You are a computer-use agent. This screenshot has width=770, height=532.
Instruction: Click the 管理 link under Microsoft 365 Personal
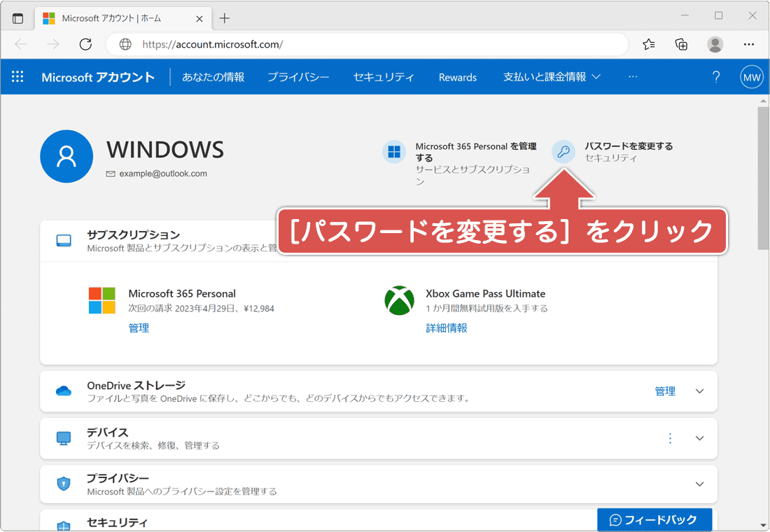(139, 327)
